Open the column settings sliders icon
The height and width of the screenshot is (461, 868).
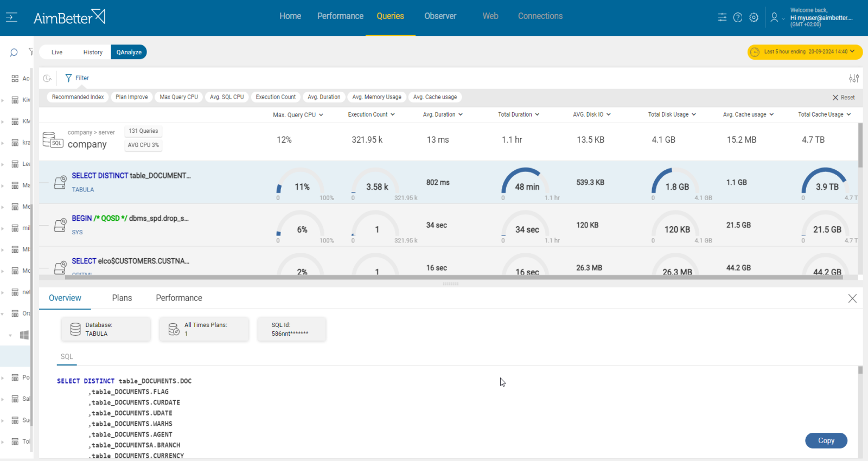point(854,78)
